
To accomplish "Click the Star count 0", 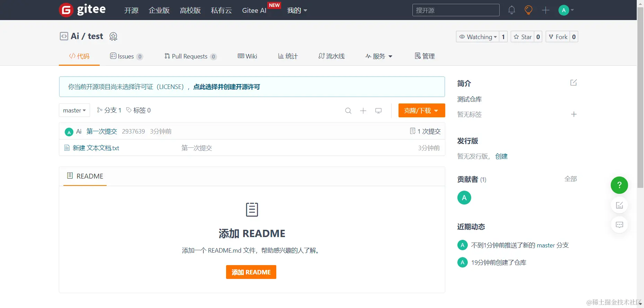I will point(538,37).
